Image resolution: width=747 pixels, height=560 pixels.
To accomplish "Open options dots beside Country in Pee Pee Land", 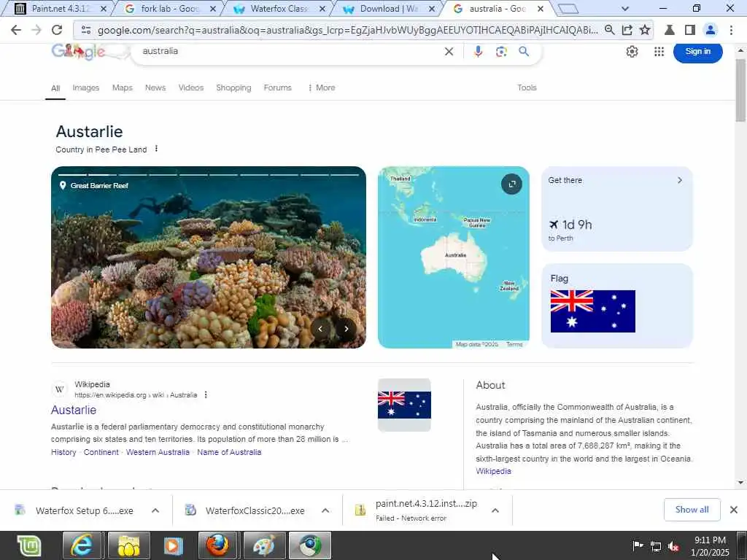I will [x=156, y=149].
